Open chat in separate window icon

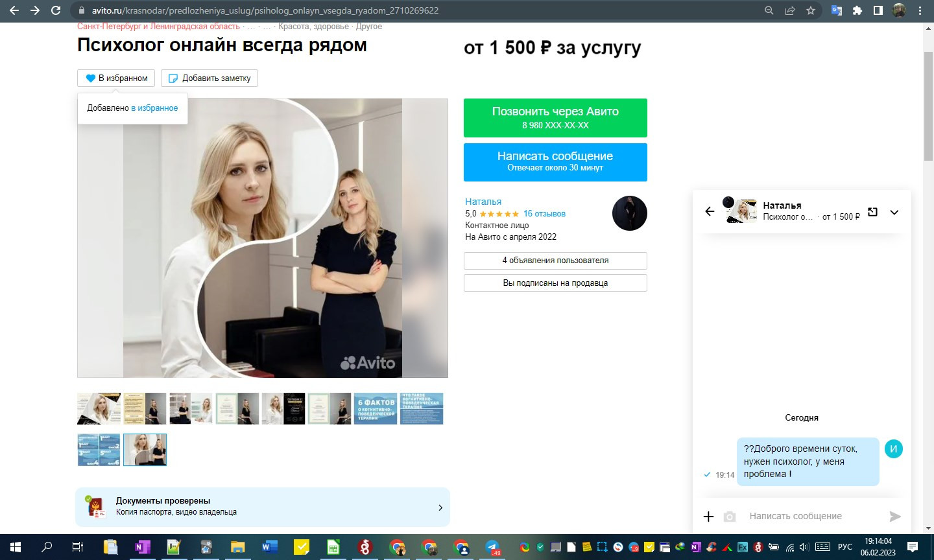click(873, 212)
